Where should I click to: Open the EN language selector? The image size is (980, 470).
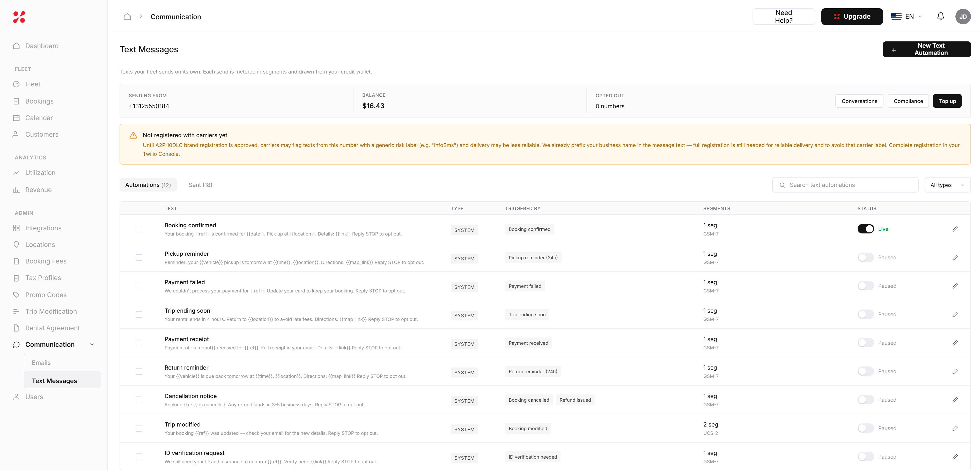pyautogui.click(x=907, y=16)
